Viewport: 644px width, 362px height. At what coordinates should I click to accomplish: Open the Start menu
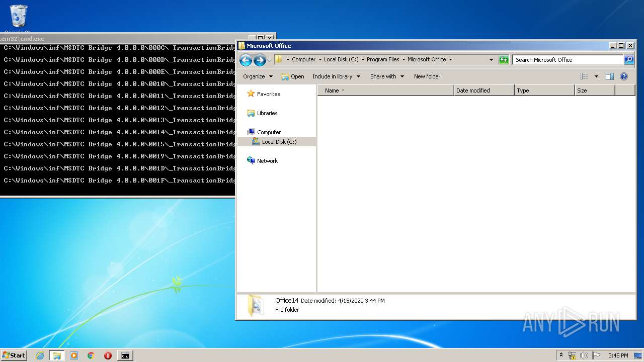pos(14,355)
